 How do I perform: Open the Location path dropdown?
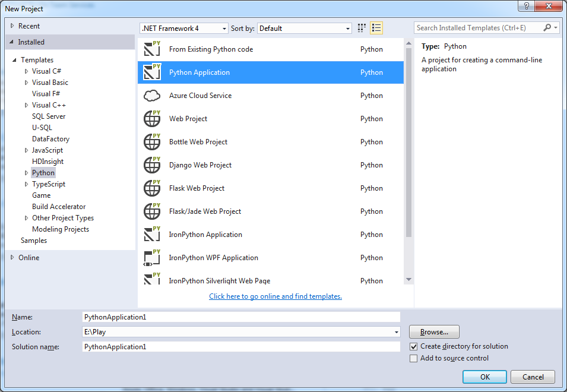(397, 332)
